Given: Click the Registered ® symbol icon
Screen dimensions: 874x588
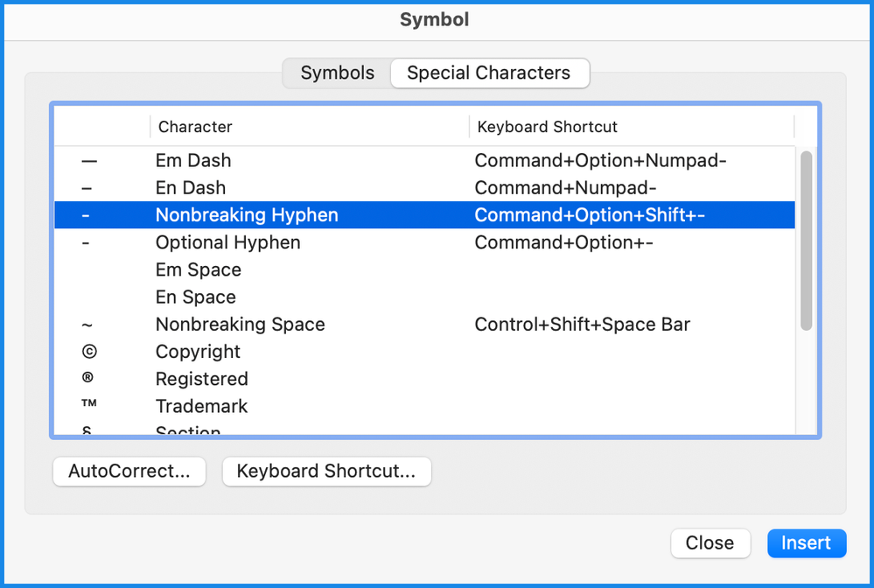Looking at the screenshot, I should pos(87,379).
